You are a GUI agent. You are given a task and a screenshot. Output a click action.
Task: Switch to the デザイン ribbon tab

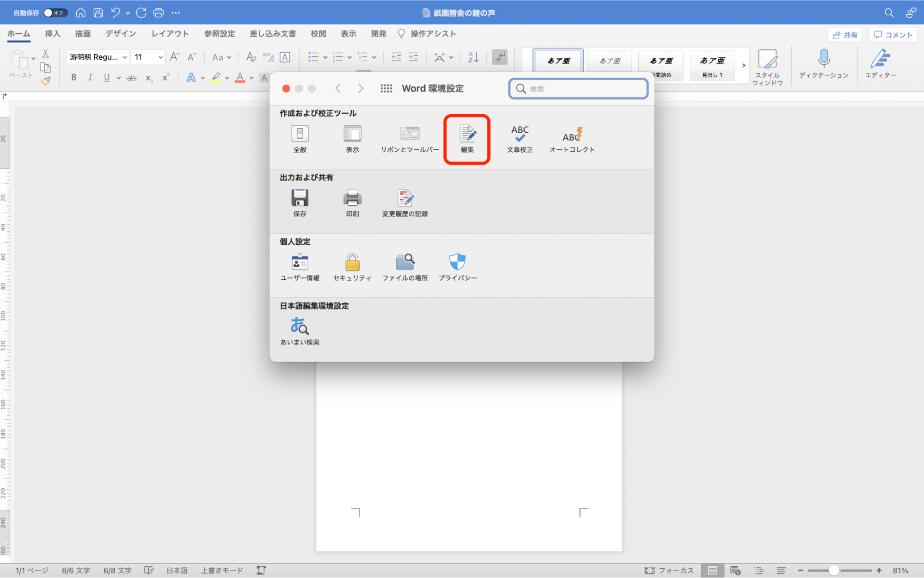pos(121,34)
